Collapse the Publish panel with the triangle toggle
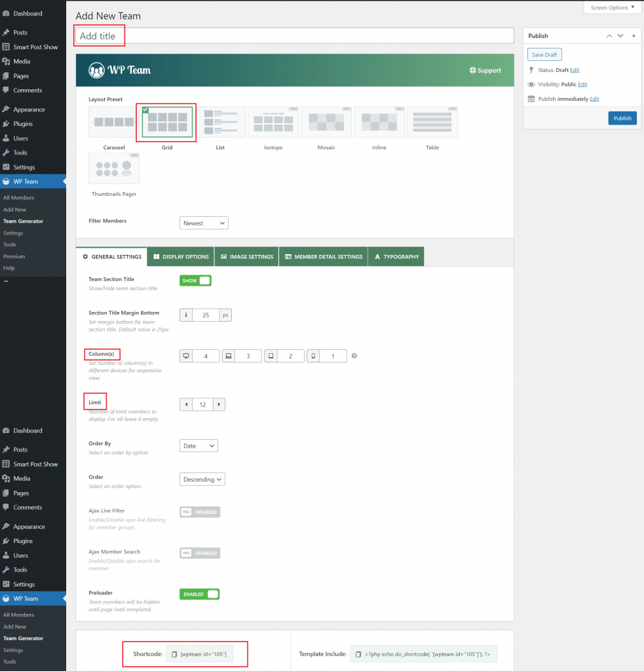 point(634,35)
